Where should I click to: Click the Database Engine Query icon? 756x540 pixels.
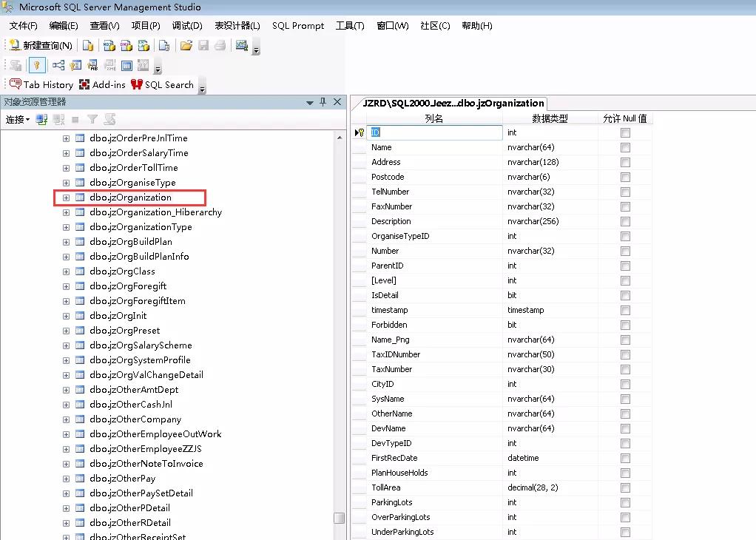click(x=88, y=45)
